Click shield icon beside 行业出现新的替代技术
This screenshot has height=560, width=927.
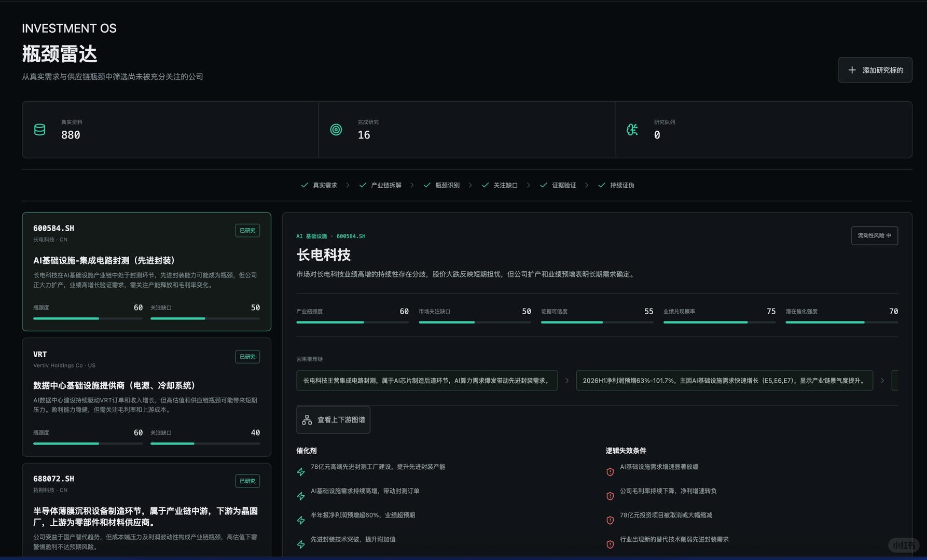[610, 544]
